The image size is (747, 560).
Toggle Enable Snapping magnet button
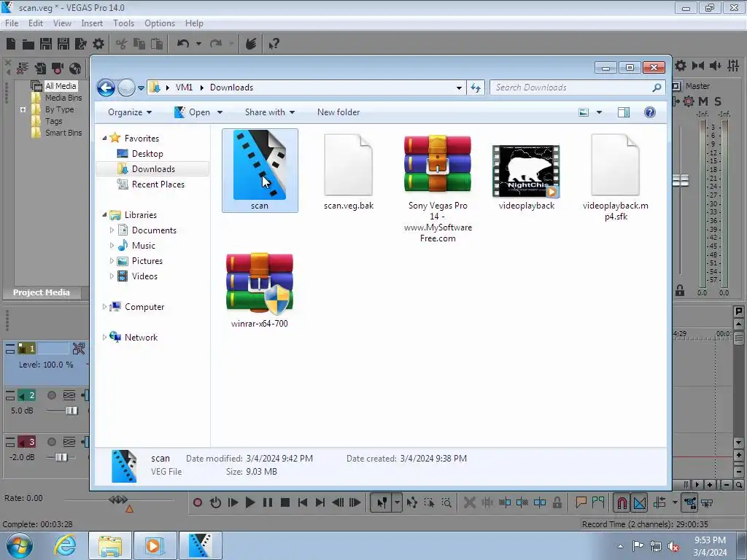coord(622,502)
